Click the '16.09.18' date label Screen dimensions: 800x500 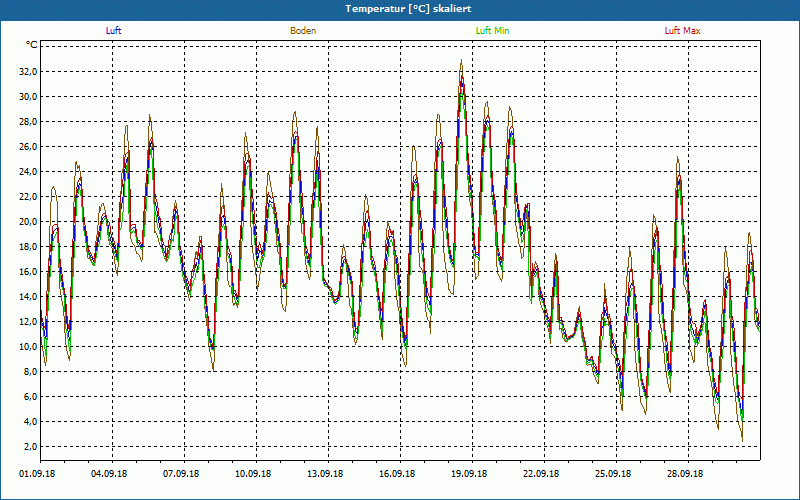(x=397, y=473)
